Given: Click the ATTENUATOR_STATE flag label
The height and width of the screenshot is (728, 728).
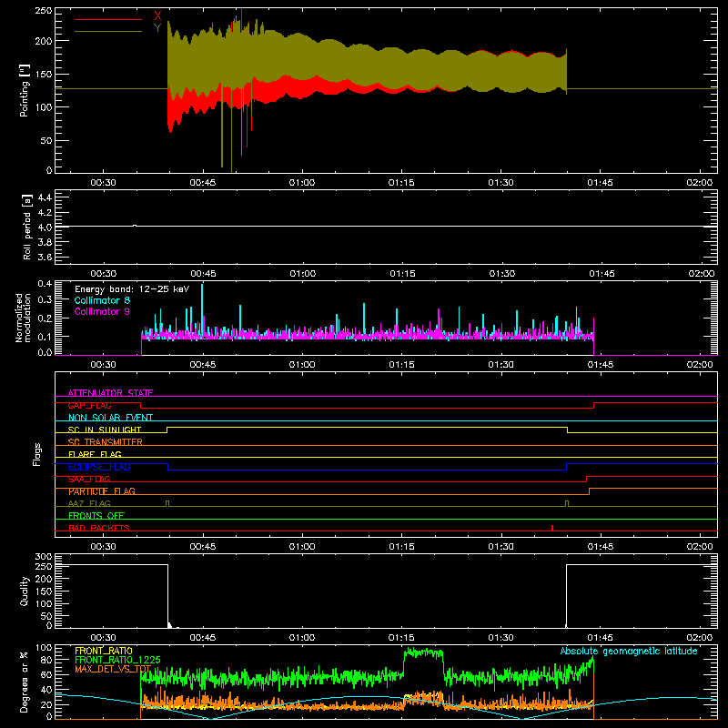Looking at the screenshot, I should tap(110, 393).
